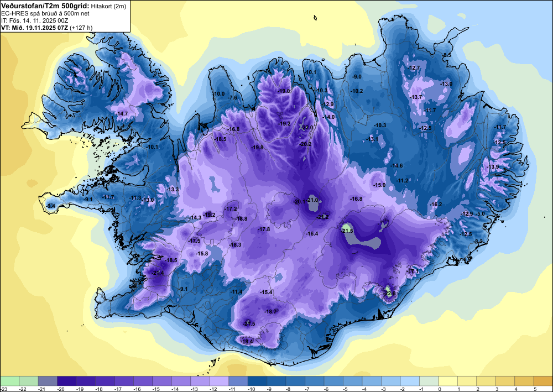The height and width of the screenshot is (392, 553).
Task: Click the -16.4 temperature label
Action: (312, 234)
